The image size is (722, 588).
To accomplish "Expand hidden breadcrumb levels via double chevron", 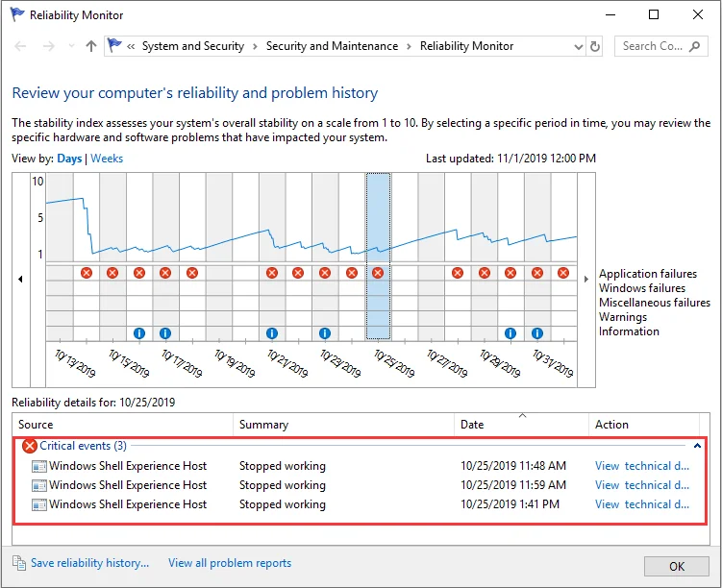I will tap(131, 46).
